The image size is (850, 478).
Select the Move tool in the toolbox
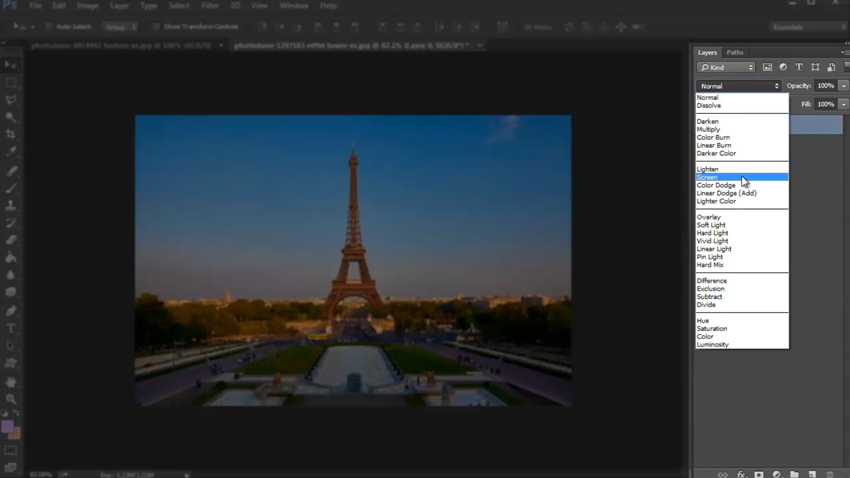click(x=11, y=65)
